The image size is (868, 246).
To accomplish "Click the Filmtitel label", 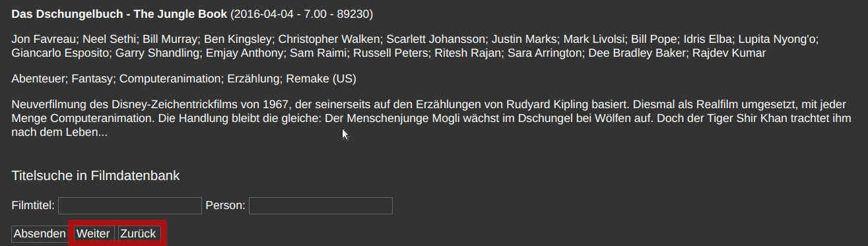I will 33,206.
